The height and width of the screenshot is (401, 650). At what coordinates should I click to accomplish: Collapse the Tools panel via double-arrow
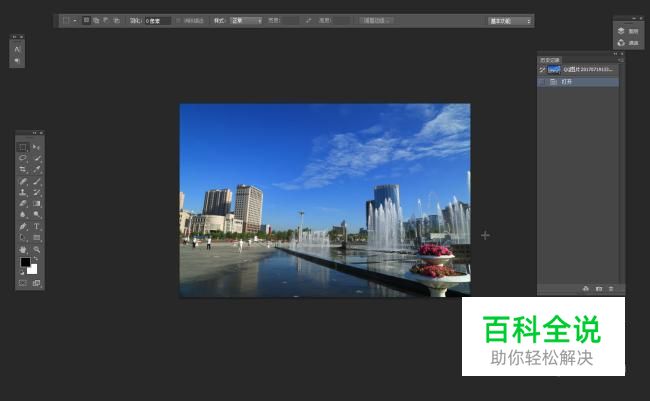coord(34,133)
